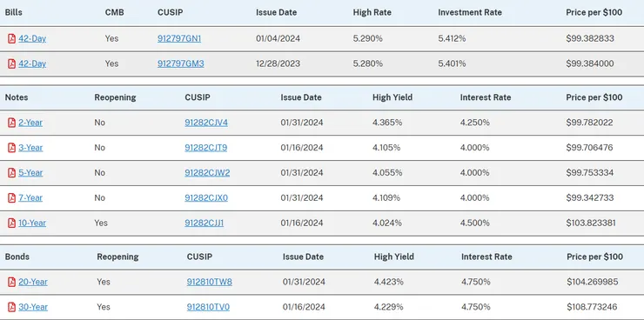Select the Bills column header
644x320 pixels.
pos(14,12)
